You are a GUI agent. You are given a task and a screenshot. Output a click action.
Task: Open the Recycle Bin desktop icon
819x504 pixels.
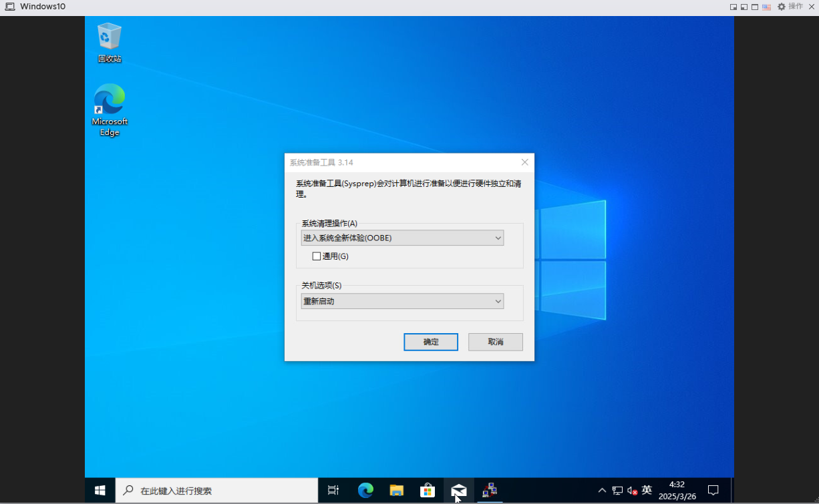[110, 43]
